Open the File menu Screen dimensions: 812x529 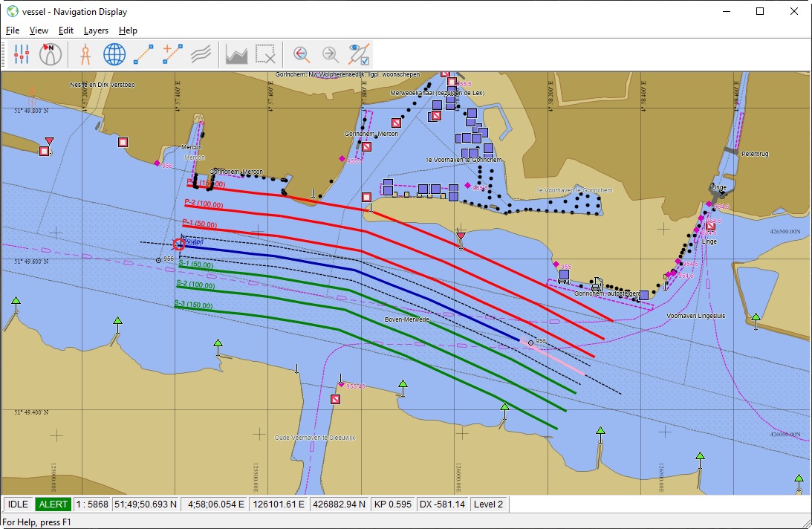pos(12,30)
